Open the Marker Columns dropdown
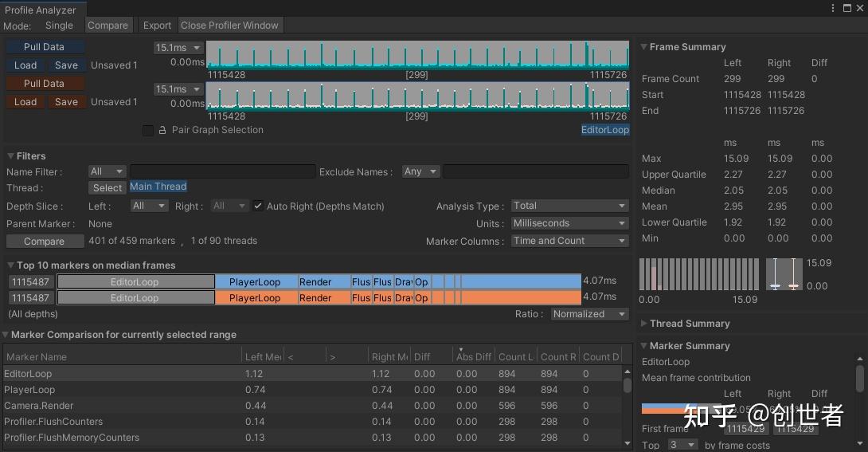868x452 pixels. (x=569, y=241)
